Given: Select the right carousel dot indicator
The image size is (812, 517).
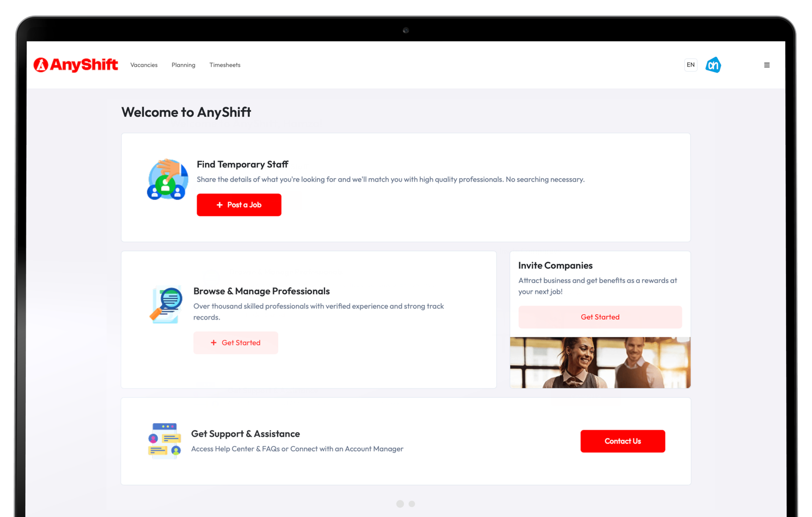Looking at the screenshot, I should (x=412, y=504).
